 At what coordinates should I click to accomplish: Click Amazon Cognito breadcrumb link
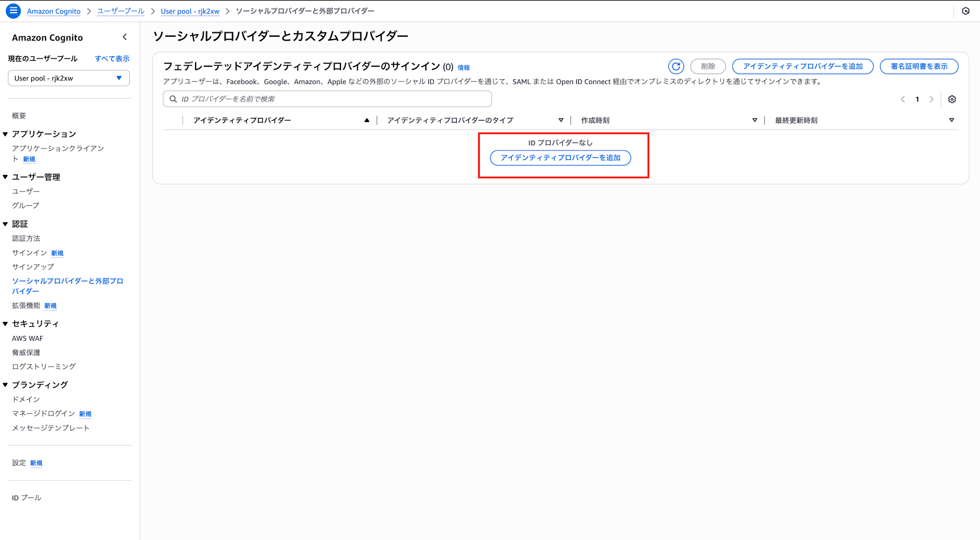coord(54,11)
